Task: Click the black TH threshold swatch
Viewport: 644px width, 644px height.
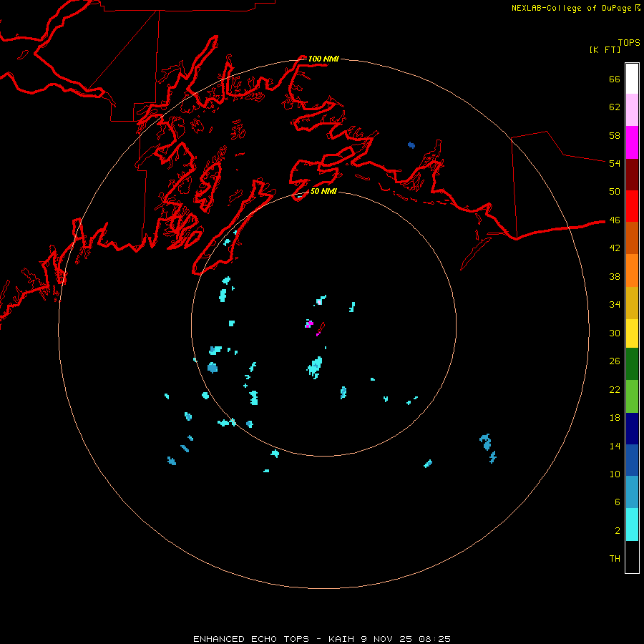Action: click(x=632, y=557)
